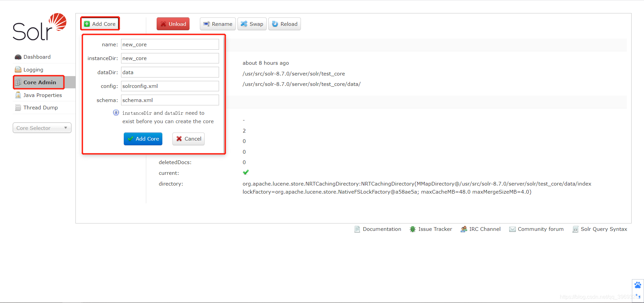Open Java Properties page
This screenshot has height=303, width=644.
(x=43, y=95)
